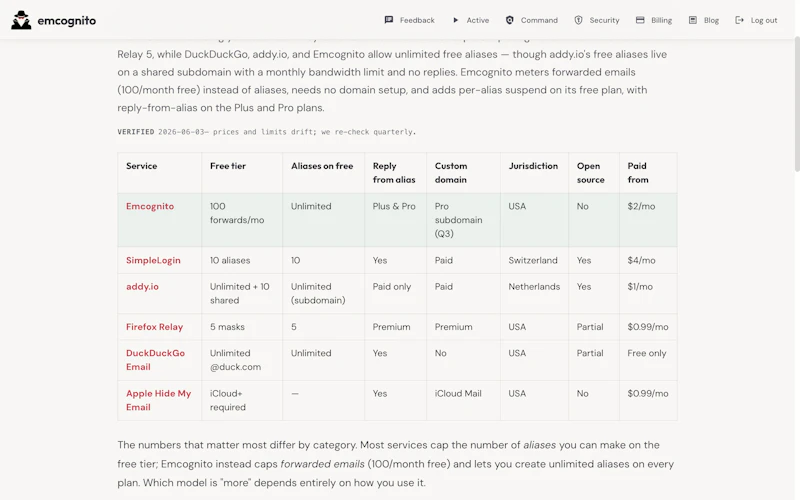This screenshot has height=500, width=800.
Task: Click the Command shield icon
Action: point(510,20)
